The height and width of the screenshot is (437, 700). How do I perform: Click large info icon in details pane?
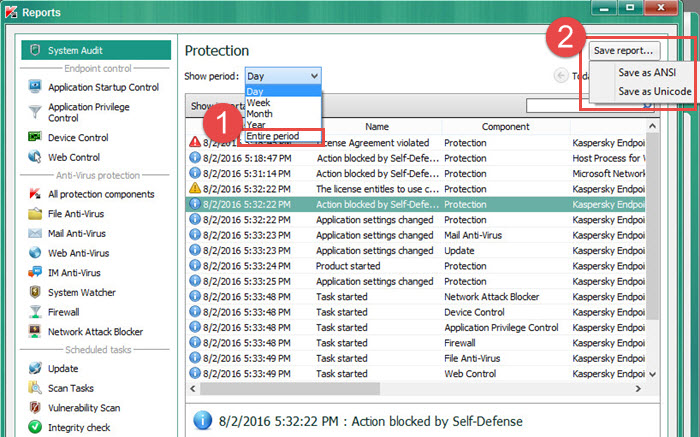[x=202, y=420]
